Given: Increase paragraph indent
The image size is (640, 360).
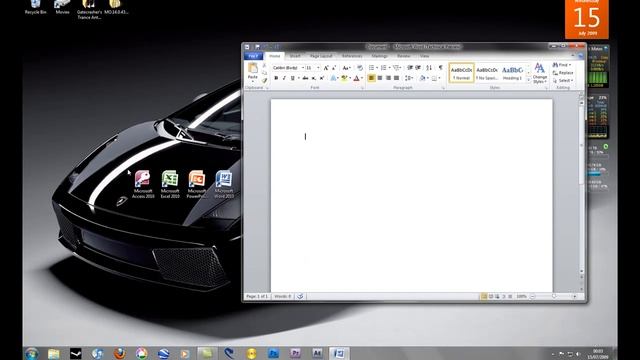Looking at the screenshot, I should [418, 68].
